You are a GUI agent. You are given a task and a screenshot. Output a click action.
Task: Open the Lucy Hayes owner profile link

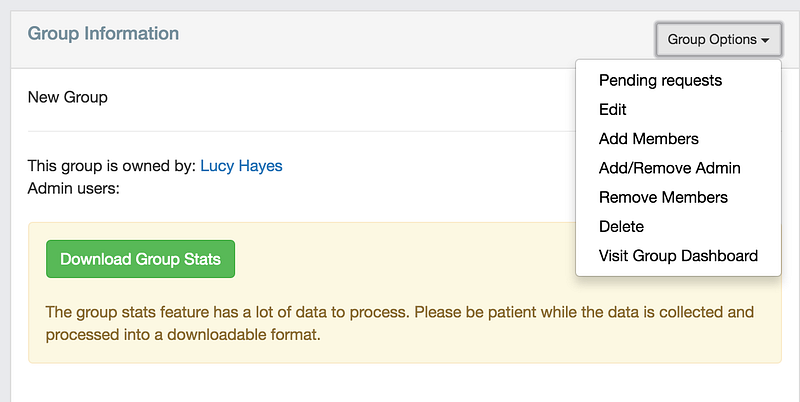point(241,166)
